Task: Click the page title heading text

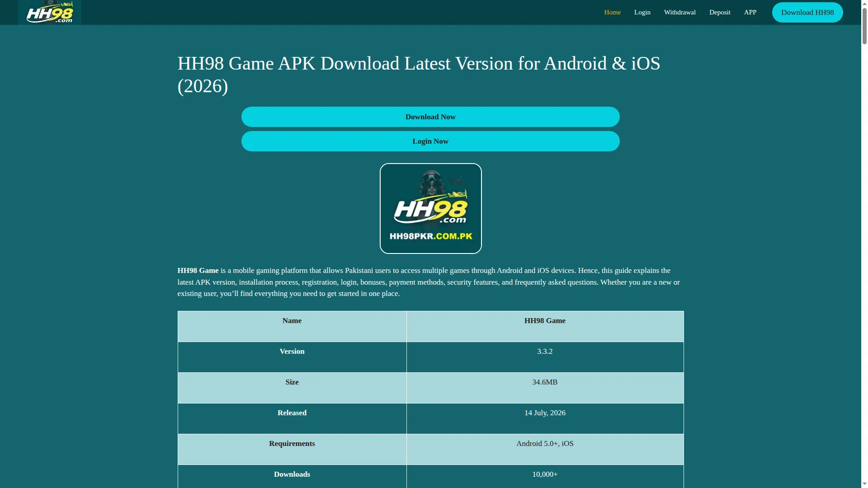Action: [419, 75]
